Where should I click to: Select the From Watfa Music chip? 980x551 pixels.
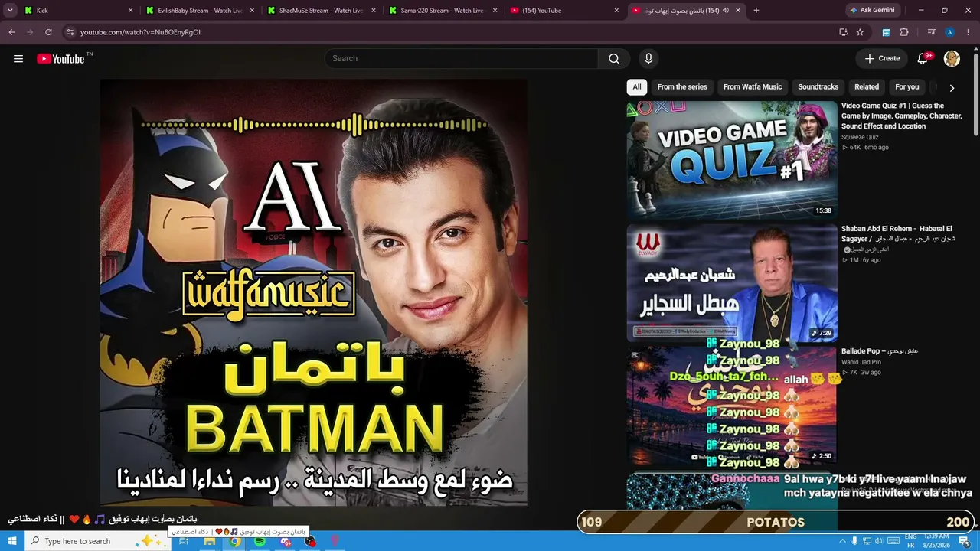coord(753,87)
